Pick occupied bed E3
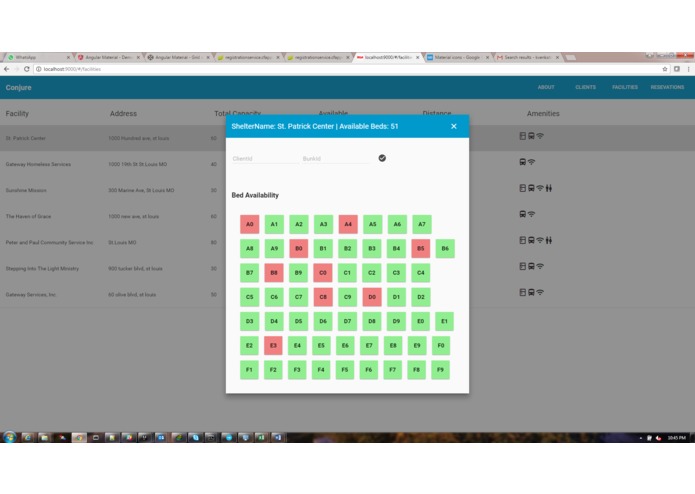This screenshot has height=494, width=695. 273,346
